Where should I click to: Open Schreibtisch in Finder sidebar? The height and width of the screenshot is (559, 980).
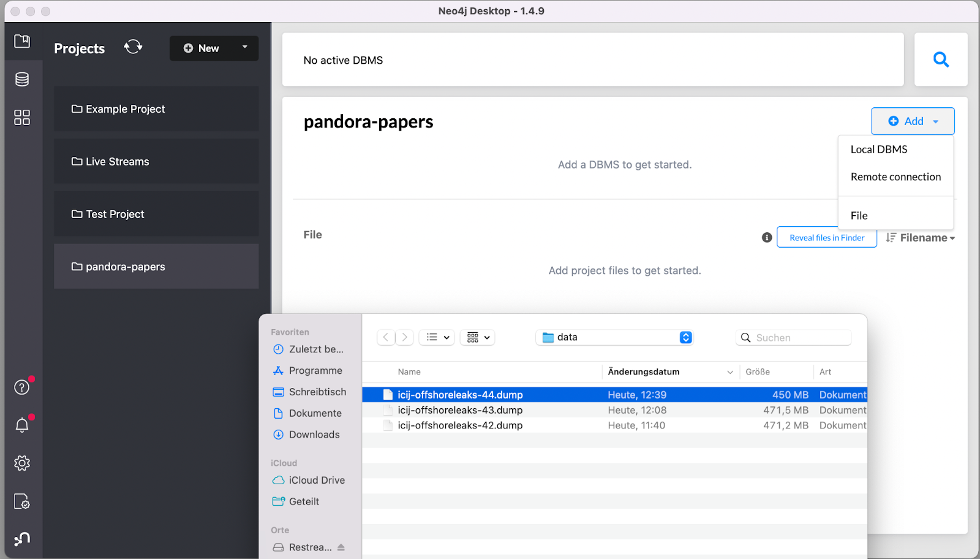tap(310, 392)
